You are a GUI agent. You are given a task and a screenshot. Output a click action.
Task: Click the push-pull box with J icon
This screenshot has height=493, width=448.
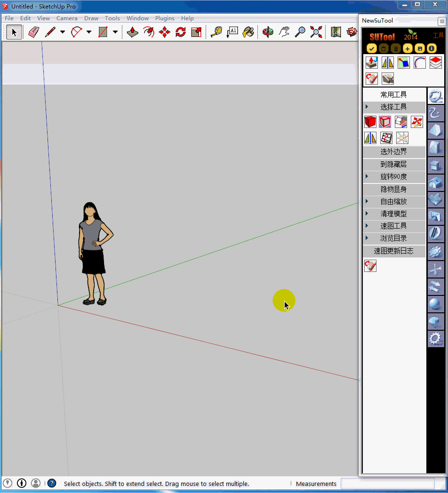click(x=372, y=63)
